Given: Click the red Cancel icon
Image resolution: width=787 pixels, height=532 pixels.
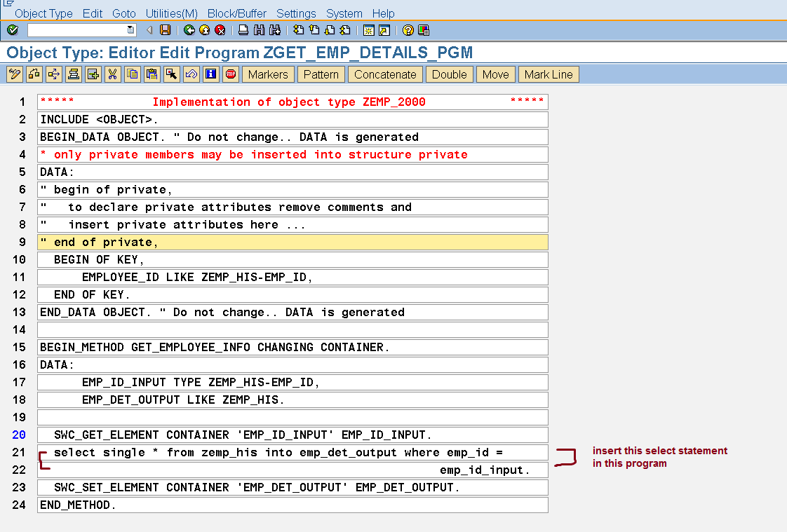Looking at the screenshot, I should 220,30.
